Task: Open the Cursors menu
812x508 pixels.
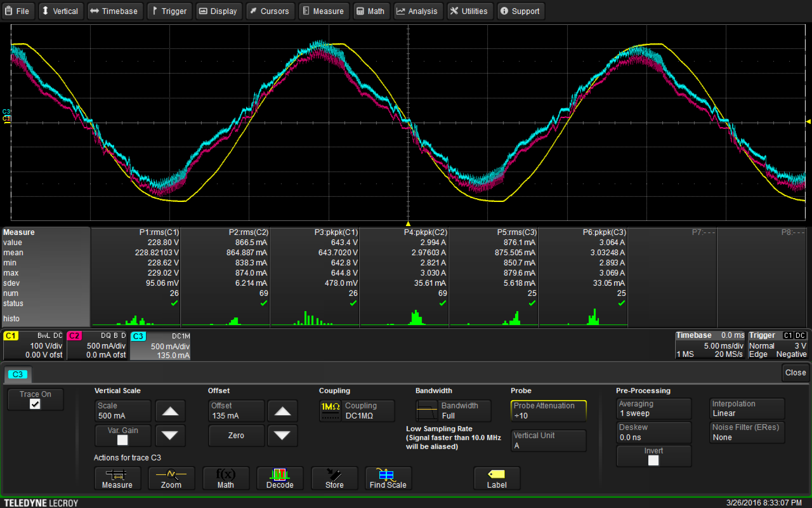Action: (x=269, y=11)
